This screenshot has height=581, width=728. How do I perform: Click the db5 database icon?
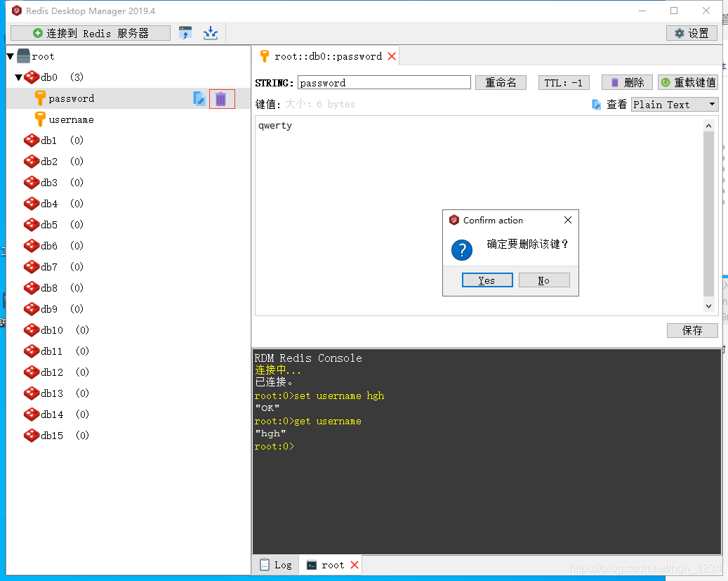point(32,225)
